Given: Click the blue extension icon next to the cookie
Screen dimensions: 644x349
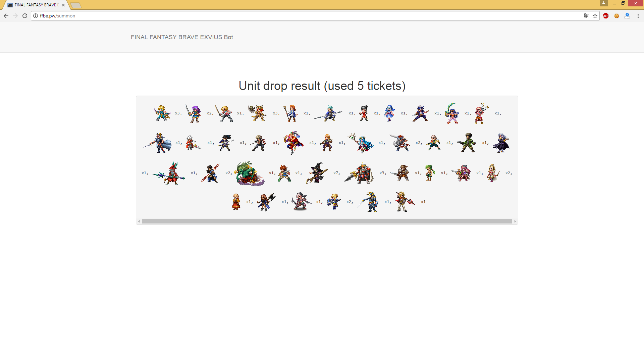Looking at the screenshot, I should tap(627, 16).
